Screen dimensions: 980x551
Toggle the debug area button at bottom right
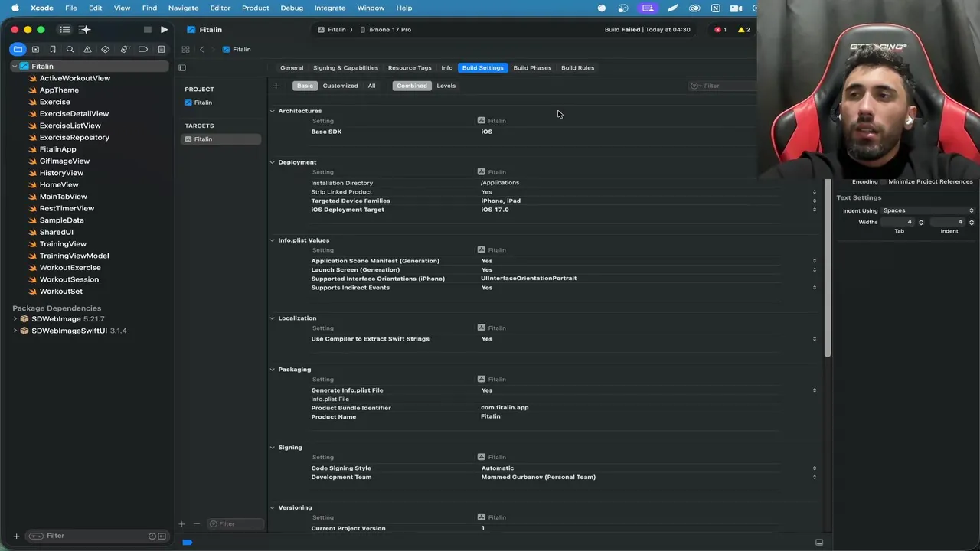(x=819, y=542)
